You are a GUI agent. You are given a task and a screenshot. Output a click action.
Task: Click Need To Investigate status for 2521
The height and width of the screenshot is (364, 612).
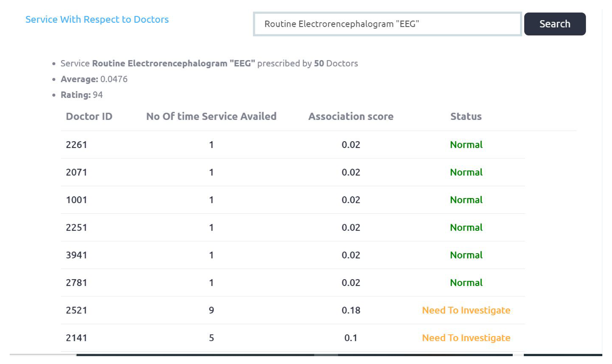466,310
